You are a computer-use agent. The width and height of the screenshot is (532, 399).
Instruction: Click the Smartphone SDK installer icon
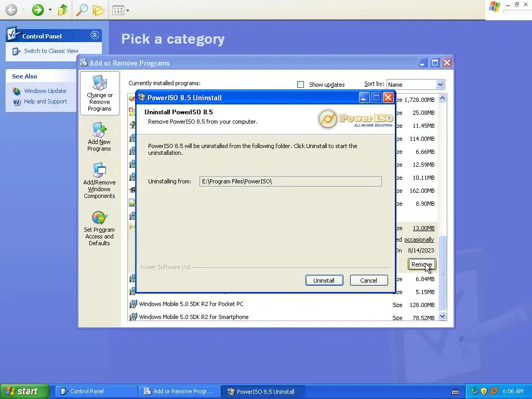coord(132,317)
